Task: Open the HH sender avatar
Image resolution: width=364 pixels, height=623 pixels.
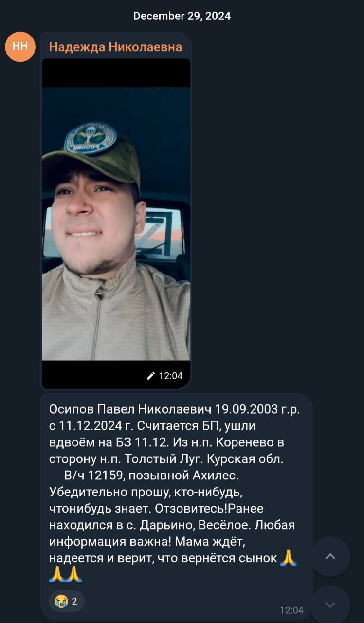Action: [x=20, y=47]
